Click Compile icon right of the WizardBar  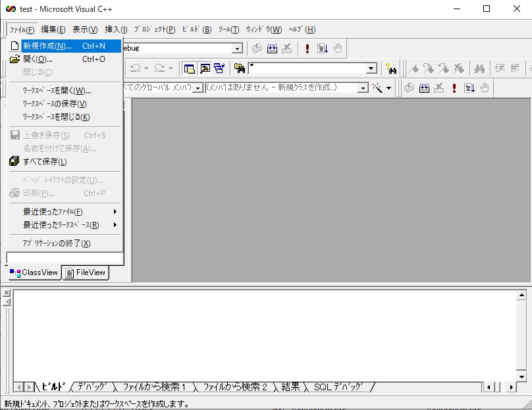409,88
